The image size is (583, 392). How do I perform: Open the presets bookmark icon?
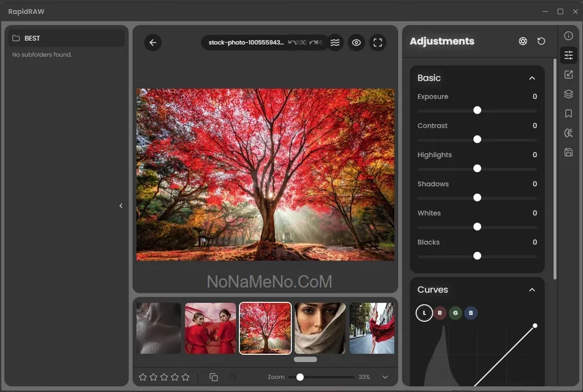[568, 114]
